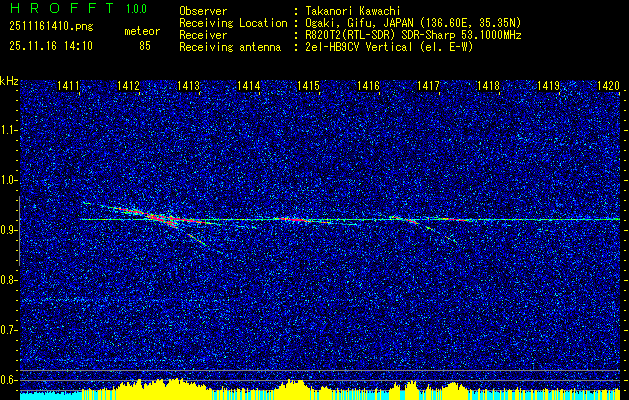This screenshot has height=400, width=629.
Task: Click version number 1.0.0
Action: [x=136, y=8]
